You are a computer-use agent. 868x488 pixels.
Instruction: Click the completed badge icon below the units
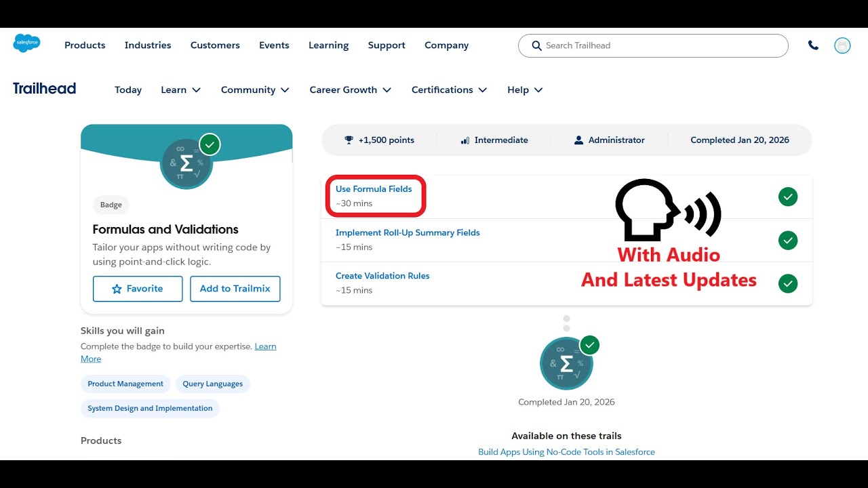coord(567,363)
